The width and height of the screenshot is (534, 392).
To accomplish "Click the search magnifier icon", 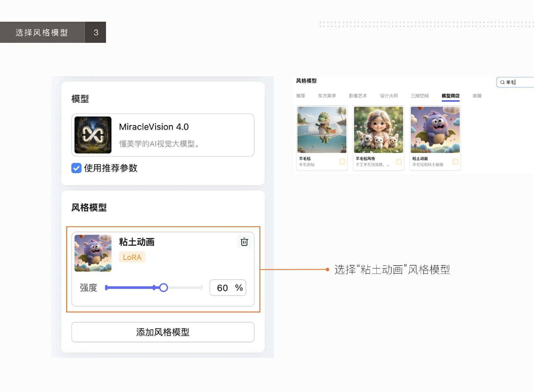I will pyautogui.click(x=502, y=82).
